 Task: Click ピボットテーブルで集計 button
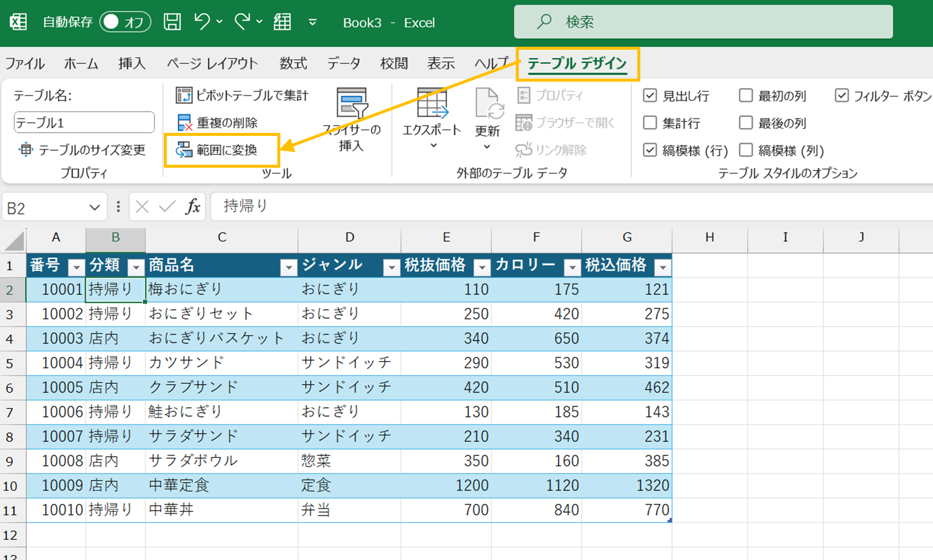pyautogui.click(x=242, y=95)
